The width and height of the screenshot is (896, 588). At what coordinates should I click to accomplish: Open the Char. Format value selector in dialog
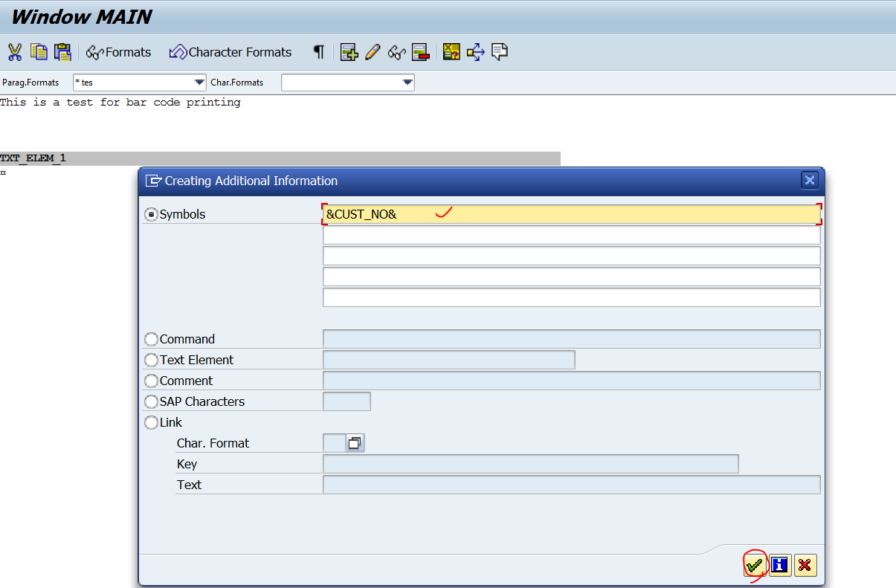coord(355,442)
